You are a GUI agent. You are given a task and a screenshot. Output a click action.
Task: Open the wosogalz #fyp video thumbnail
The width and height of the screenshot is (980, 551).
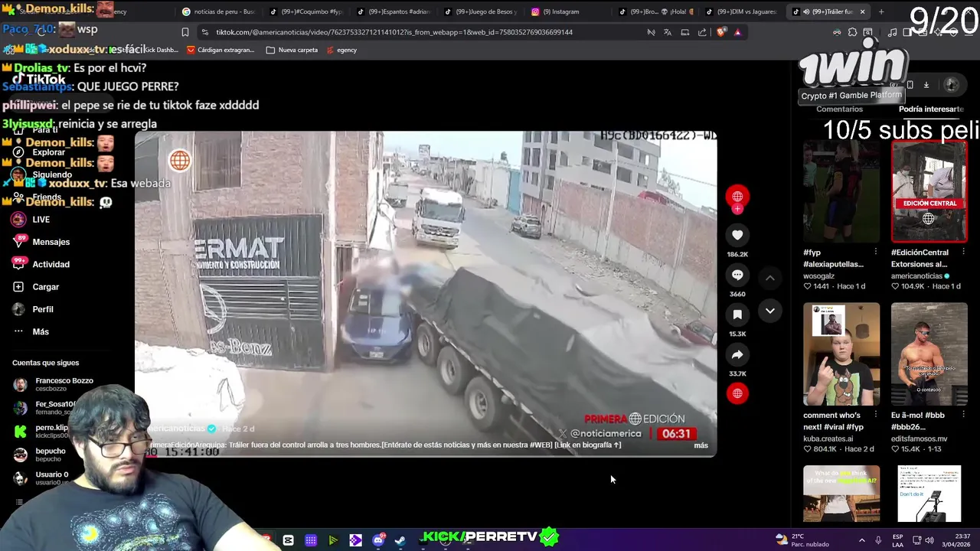pyautogui.click(x=841, y=191)
